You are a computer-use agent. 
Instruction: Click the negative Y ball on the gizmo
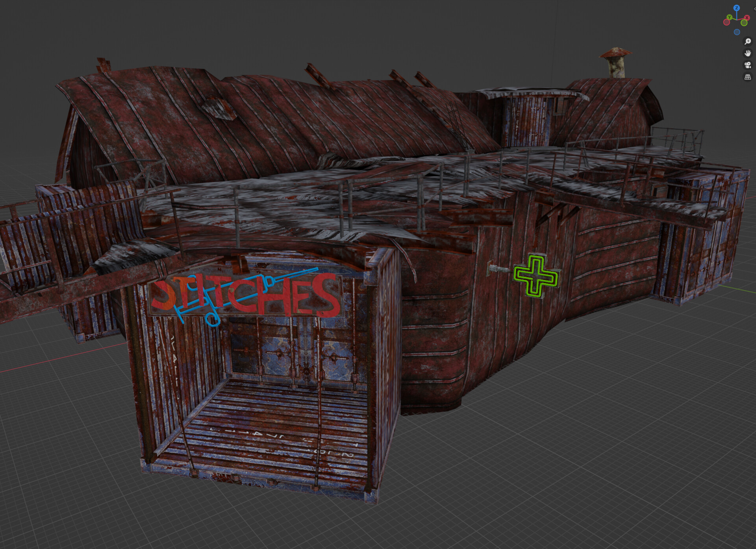pyautogui.click(x=744, y=22)
